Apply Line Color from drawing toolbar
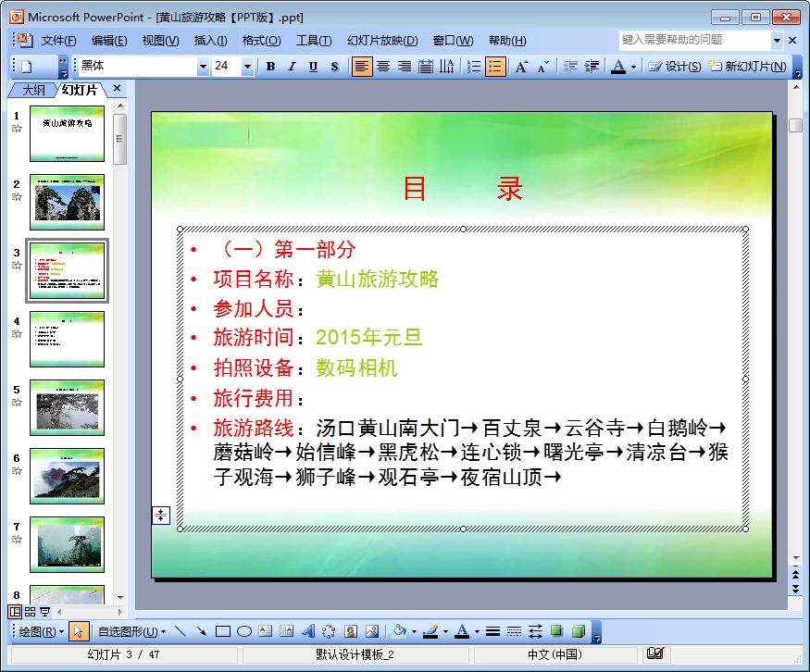The width and height of the screenshot is (810, 672). (430, 631)
